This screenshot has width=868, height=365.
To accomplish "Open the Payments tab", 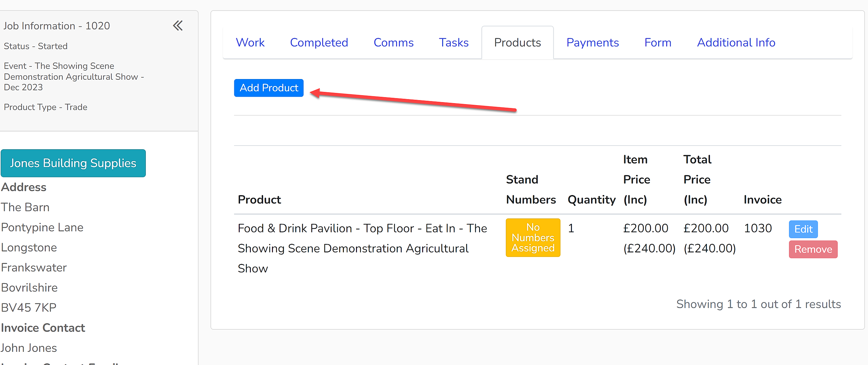I will point(593,42).
